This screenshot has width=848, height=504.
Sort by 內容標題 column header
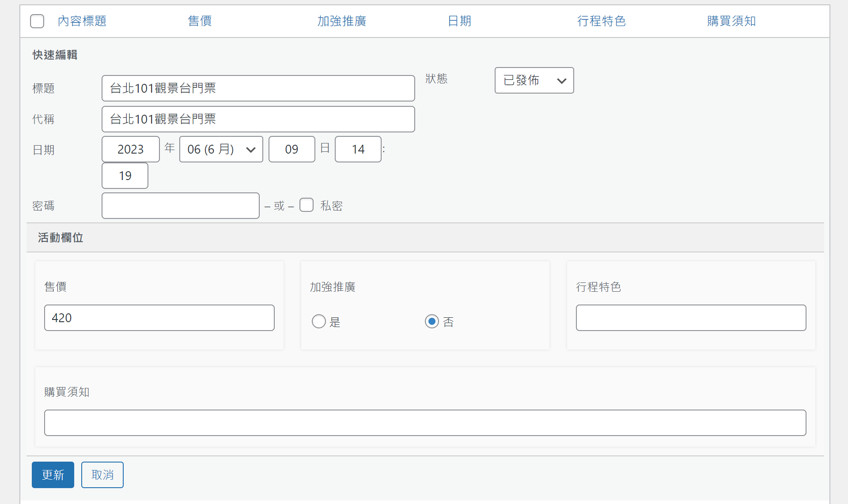[x=82, y=21]
